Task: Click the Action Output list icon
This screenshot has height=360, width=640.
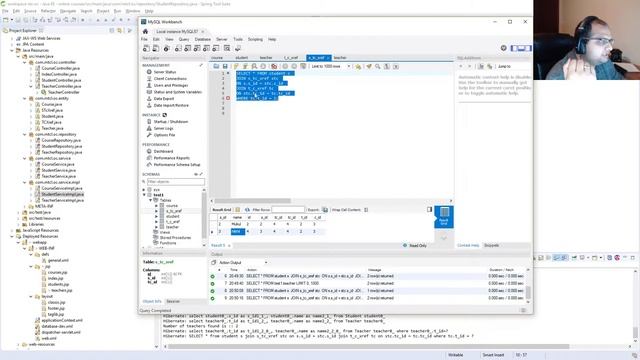Action: coord(213,262)
